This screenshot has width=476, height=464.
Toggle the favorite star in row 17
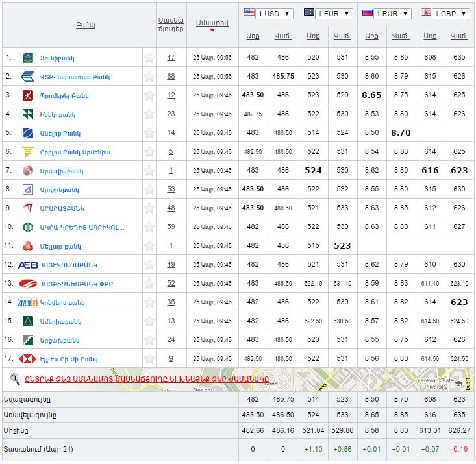point(149,359)
